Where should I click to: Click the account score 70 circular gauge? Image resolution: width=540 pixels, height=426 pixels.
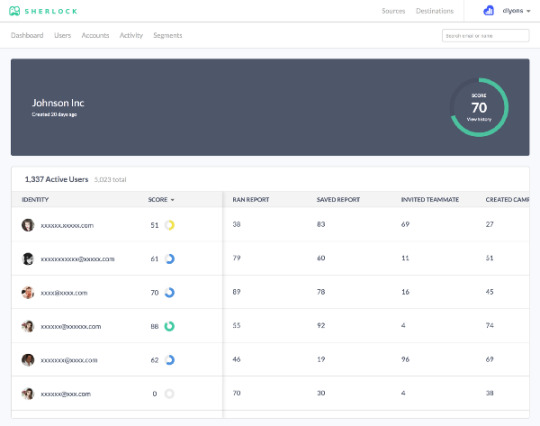coord(479,107)
